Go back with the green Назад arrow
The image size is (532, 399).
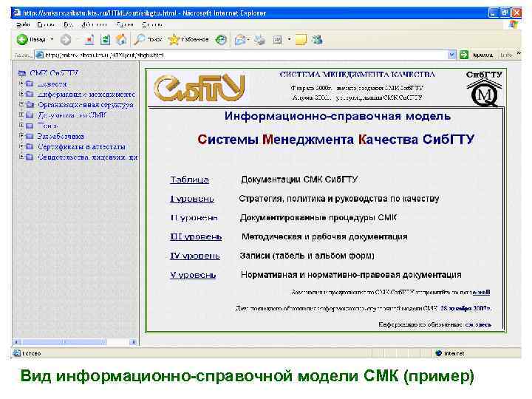tap(22, 40)
